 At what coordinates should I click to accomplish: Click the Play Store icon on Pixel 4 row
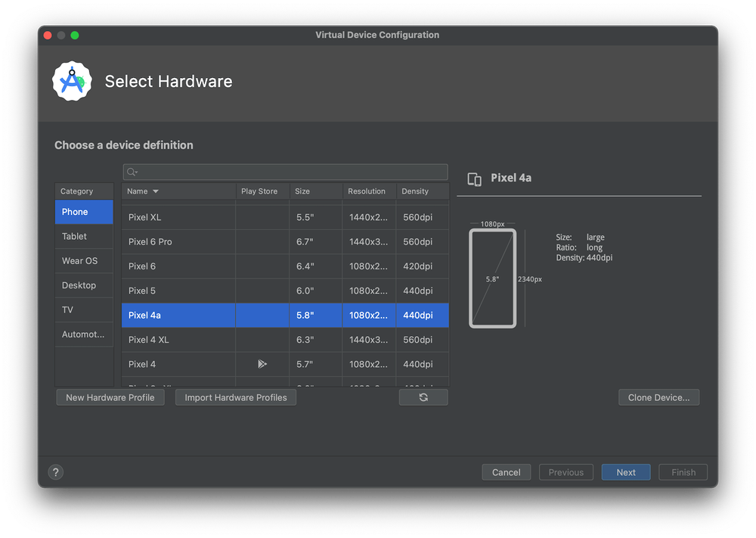[262, 364]
